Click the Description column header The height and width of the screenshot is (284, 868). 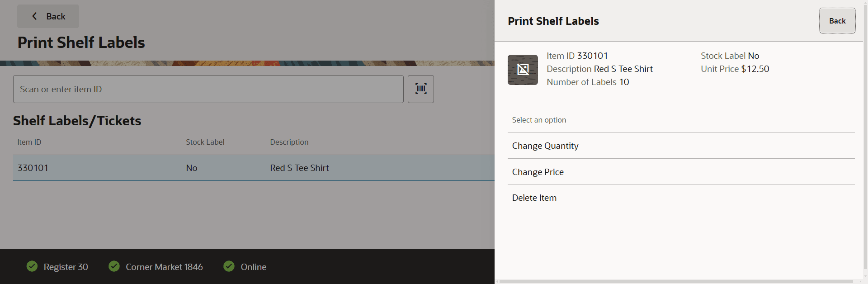(x=289, y=142)
